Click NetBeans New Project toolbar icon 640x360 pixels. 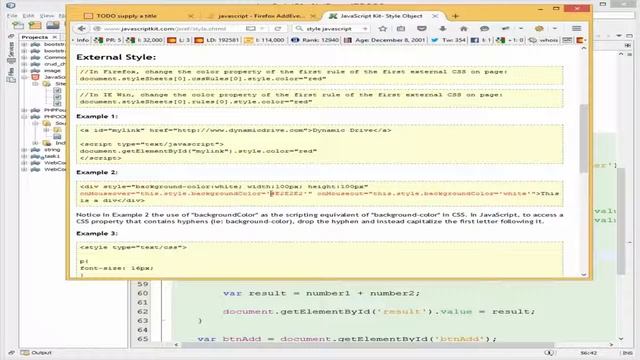[35, 25]
